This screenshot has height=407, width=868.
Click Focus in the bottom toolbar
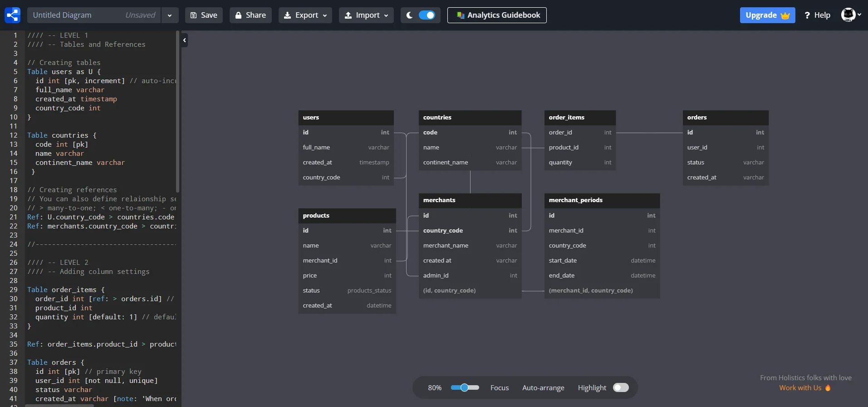coord(500,388)
